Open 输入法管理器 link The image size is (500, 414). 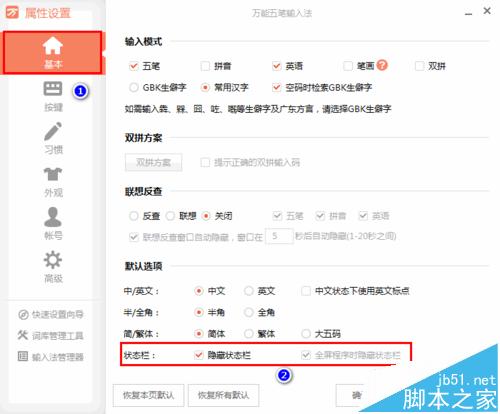point(57,357)
